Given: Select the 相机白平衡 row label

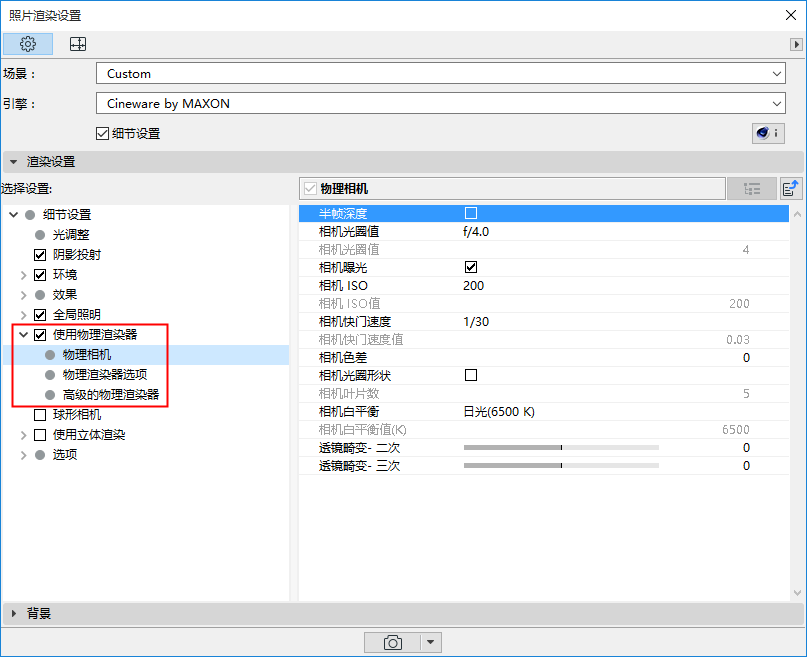Looking at the screenshot, I should [x=349, y=412].
